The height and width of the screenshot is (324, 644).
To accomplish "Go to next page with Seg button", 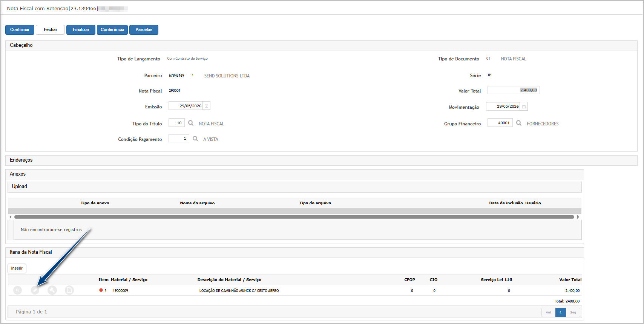I will (573, 312).
